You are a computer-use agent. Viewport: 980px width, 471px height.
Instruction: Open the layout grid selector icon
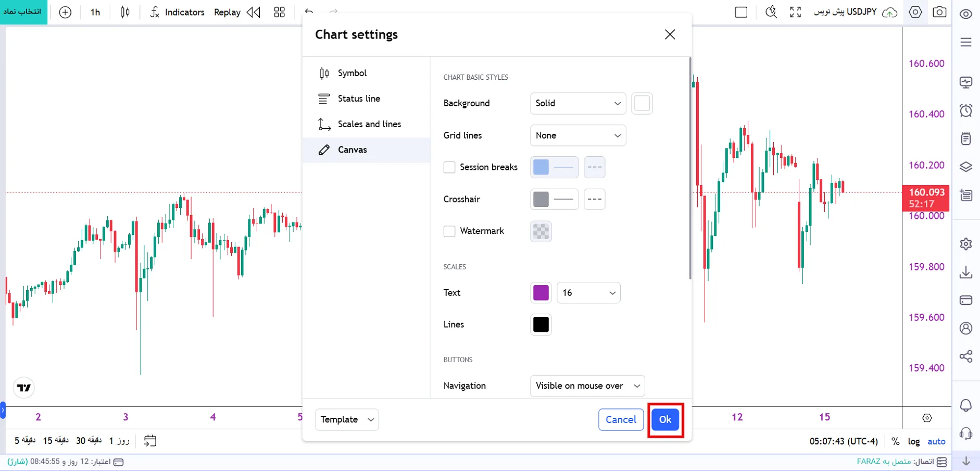280,12
